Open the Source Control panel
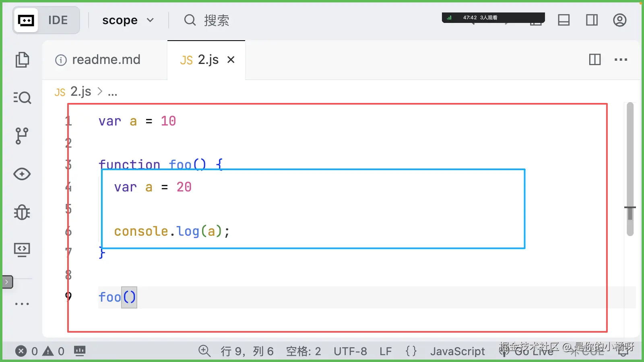Screen dimensions: 644x362 click(x=22, y=136)
